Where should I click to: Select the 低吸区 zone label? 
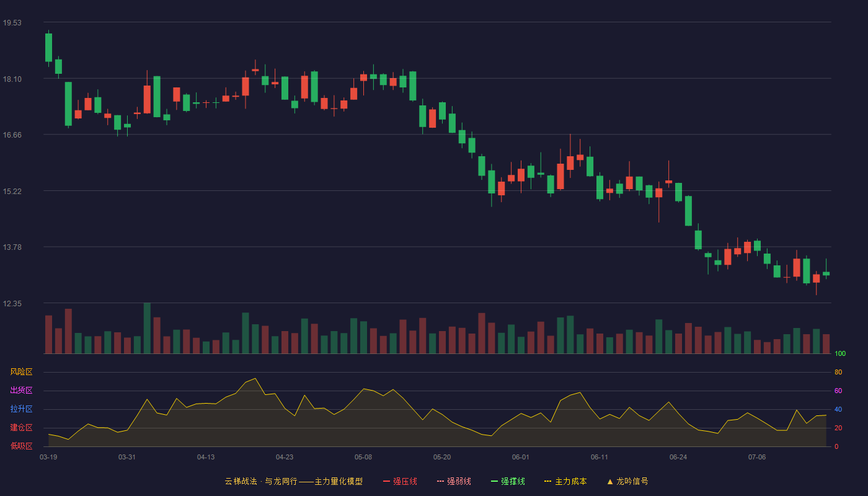tap(21, 446)
